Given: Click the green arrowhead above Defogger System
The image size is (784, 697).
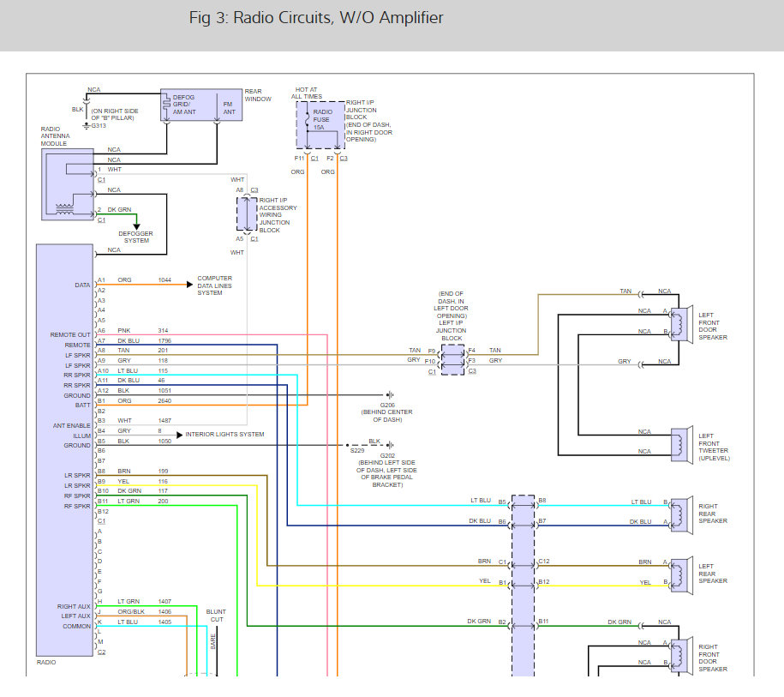Looking at the screenshot, I should coord(136,226).
